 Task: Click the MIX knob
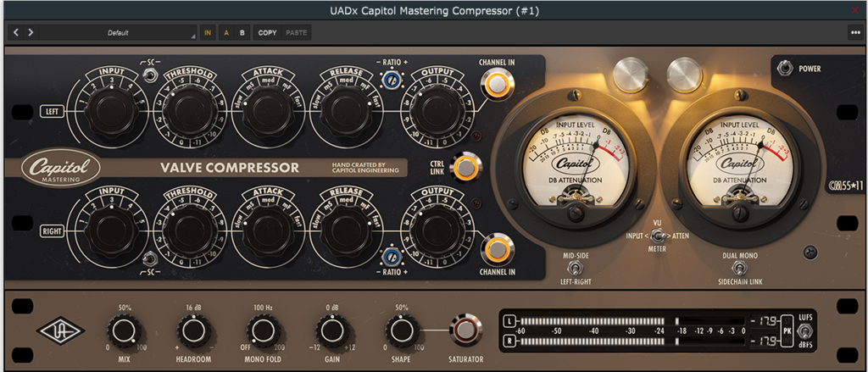123,331
